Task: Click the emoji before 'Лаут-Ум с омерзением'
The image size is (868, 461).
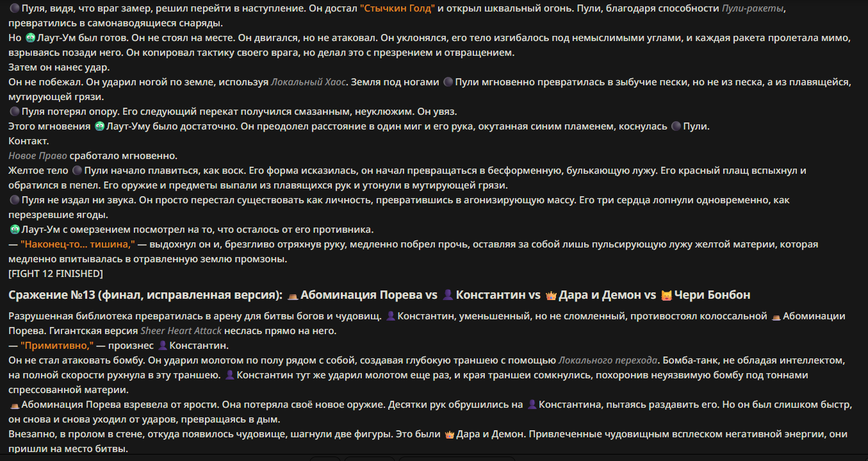Action: (x=14, y=230)
